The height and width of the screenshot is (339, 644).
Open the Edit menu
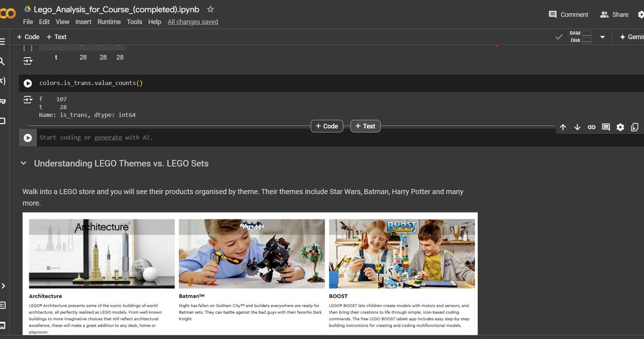pyautogui.click(x=44, y=22)
